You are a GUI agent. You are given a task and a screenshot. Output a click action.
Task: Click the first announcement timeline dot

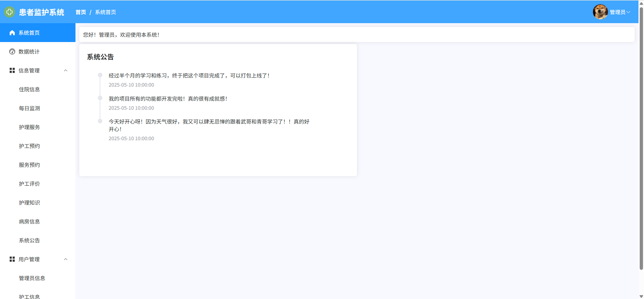(100, 75)
